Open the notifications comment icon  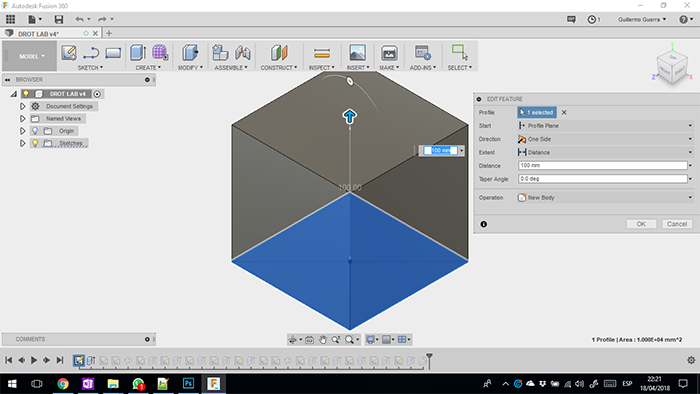[x=571, y=19]
